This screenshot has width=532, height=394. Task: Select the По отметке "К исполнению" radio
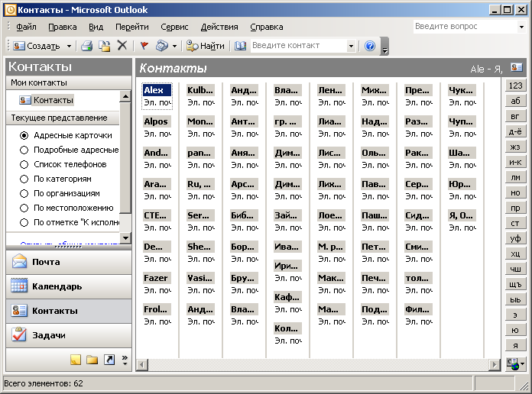pyautogui.click(x=24, y=222)
